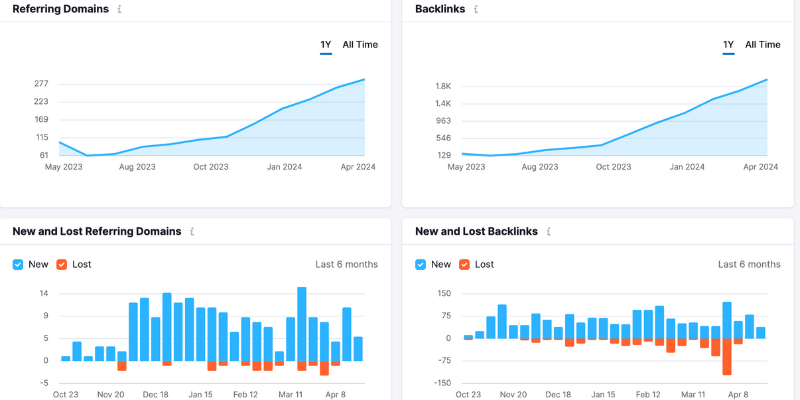This screenshot has width=800, height=400.
Task: Click info icon beside Referring Domains title
Action: tap(120, 9)
